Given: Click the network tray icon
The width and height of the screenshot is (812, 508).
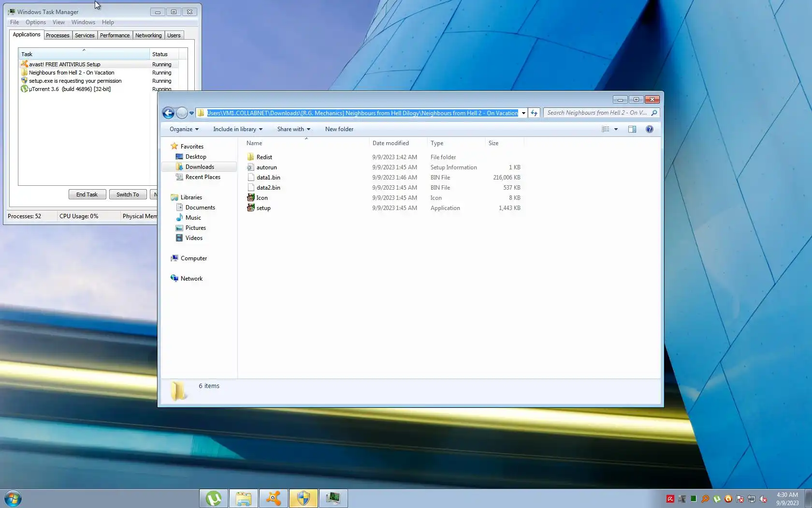Looking at the screenshot, I should tap(752, 499).
